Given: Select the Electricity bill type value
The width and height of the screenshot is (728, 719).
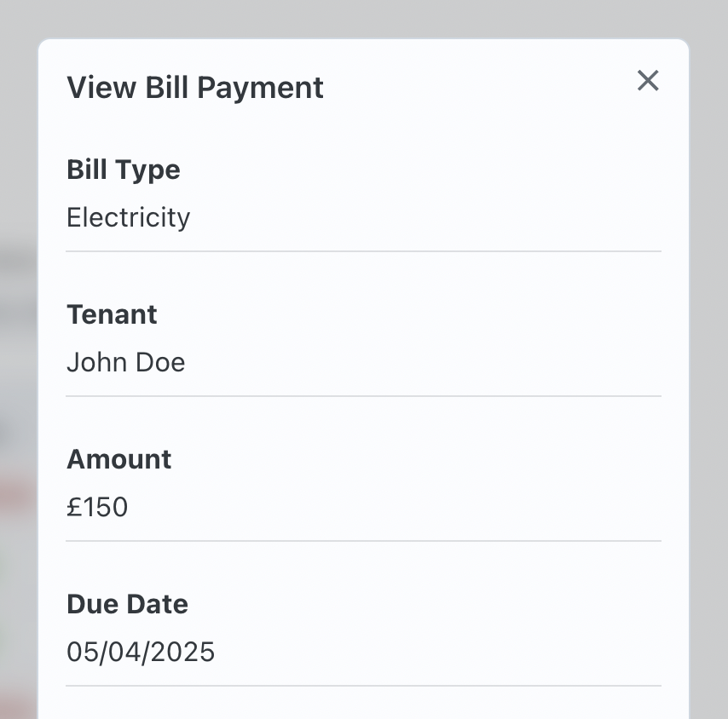Looking at the screenshot, I should pyautogui.click(x=129, y=217).
